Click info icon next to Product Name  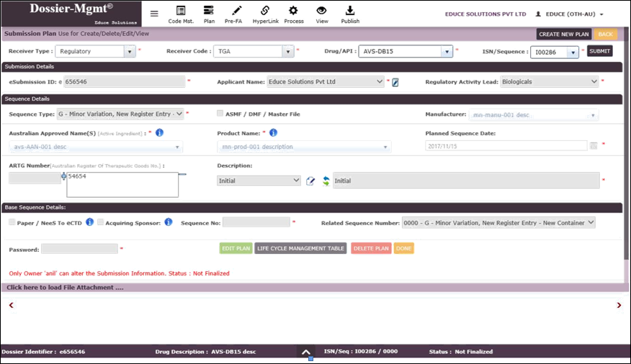[x=274, y=133]
